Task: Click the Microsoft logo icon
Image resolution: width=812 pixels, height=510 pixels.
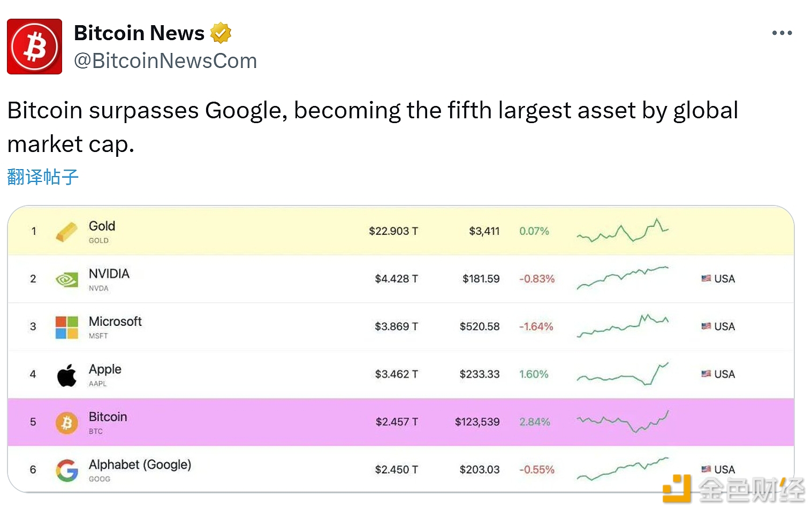Action: tap(67, 327)
